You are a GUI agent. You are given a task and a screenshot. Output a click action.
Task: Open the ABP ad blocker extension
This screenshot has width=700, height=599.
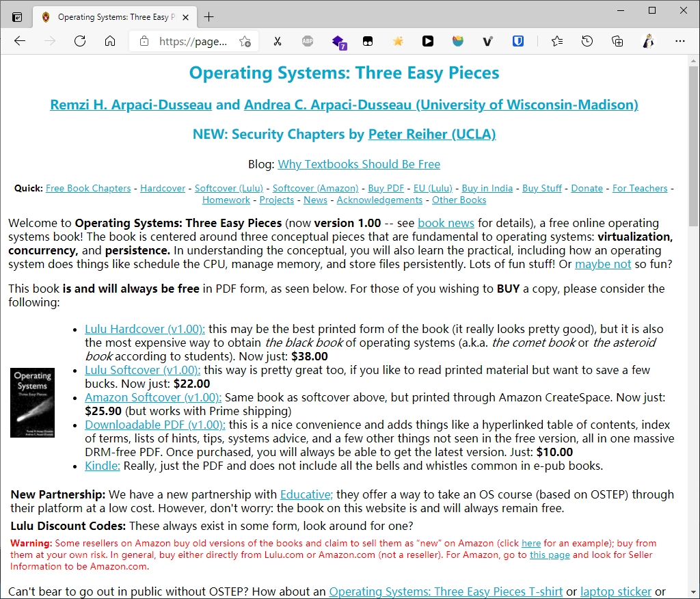coord(308,42)
